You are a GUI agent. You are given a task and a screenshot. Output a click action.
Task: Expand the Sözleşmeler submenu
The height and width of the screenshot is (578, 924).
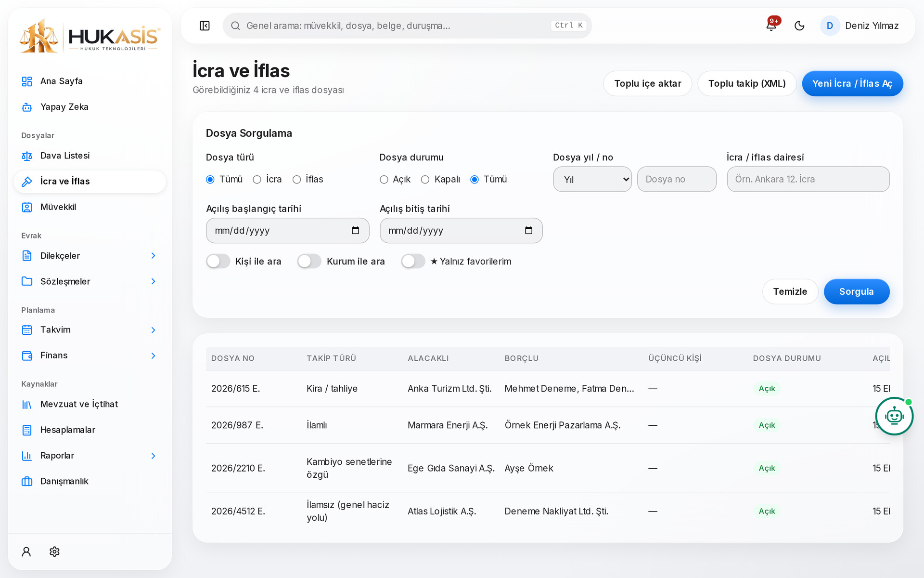pyautogui.click(x=153, y=281)
